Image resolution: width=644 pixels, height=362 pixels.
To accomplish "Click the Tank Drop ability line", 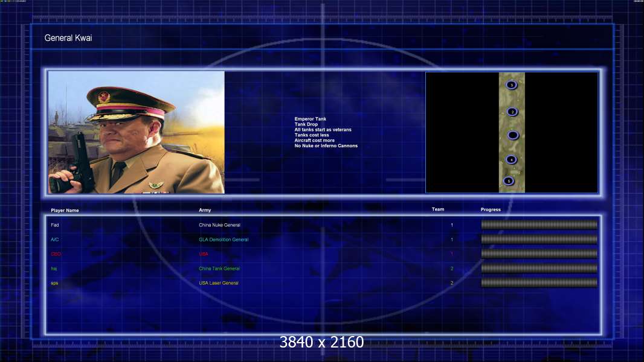I will pos(306,124).
